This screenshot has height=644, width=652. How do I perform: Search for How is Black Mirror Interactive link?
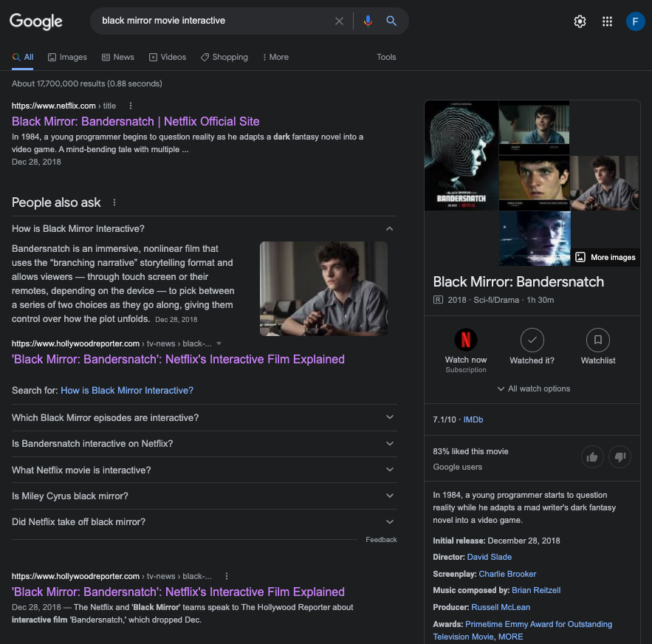(x=127, y=391)
